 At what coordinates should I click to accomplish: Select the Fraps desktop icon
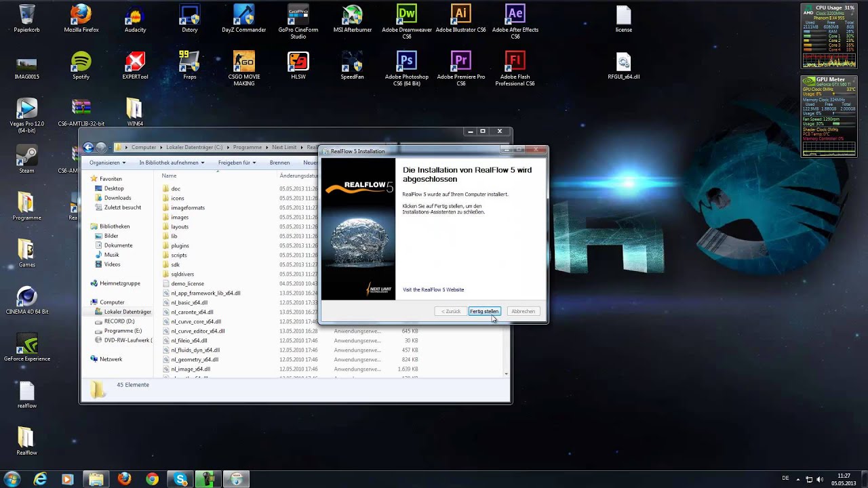[190, 66]
